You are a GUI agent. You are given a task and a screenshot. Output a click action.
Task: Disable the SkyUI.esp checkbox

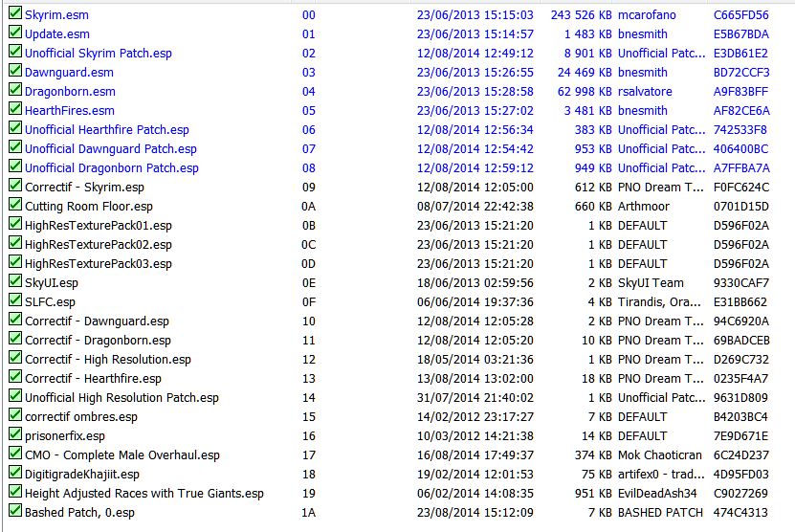[x=15, y=281]
